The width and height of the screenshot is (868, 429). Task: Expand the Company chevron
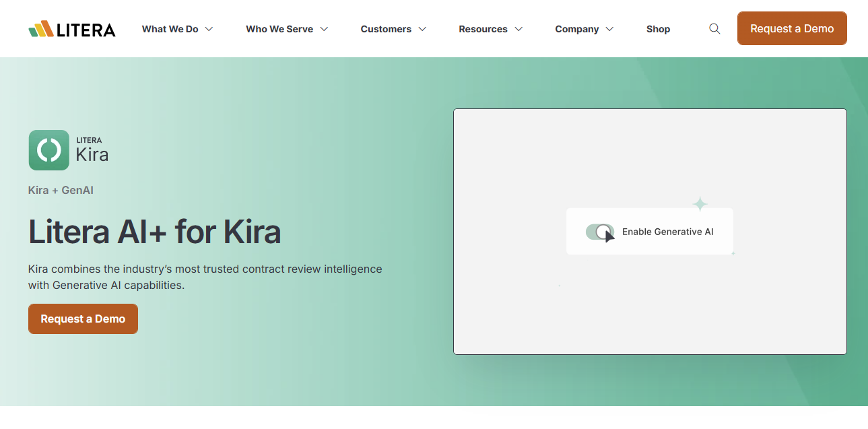[609, 29]
